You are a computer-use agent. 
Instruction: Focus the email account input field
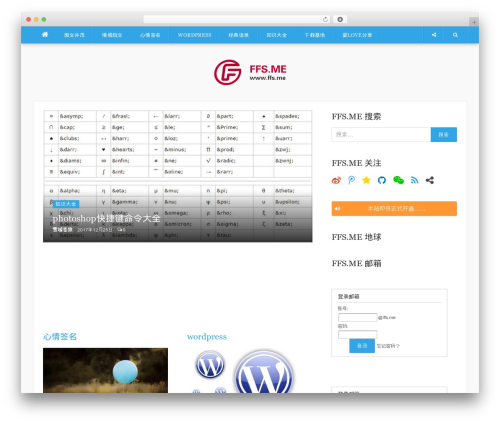tap(357, 317)
